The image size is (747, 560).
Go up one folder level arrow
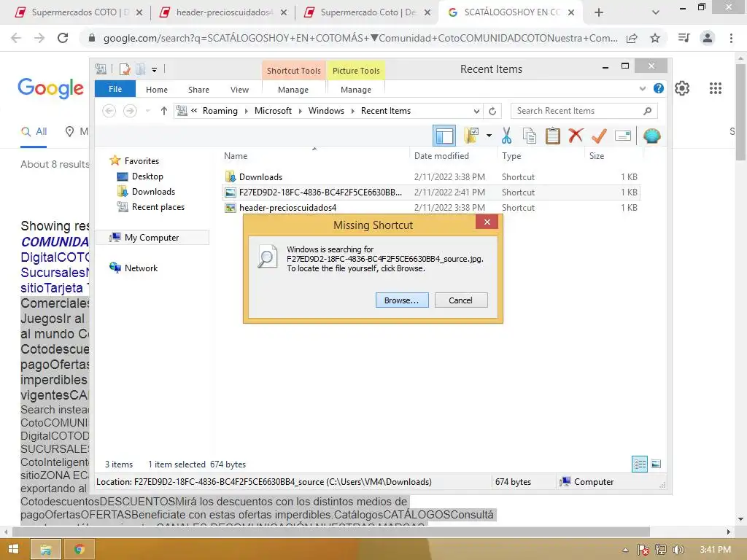coord(164,111)
